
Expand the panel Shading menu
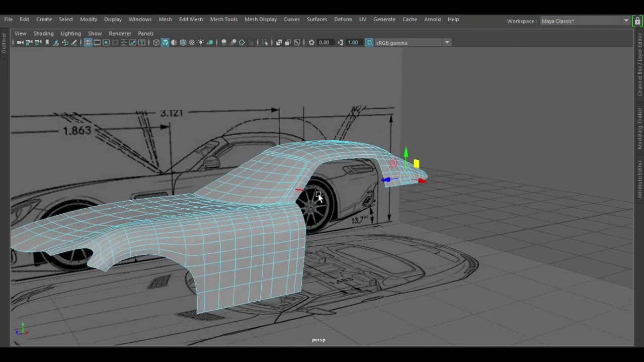(x=43, y=33)
